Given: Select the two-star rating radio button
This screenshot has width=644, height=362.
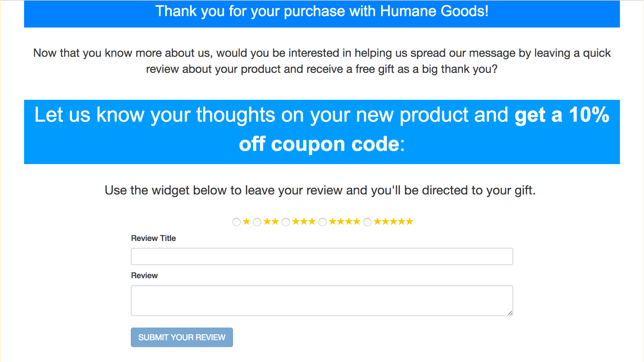Looking at the screenshot, I should click(257, 222).
